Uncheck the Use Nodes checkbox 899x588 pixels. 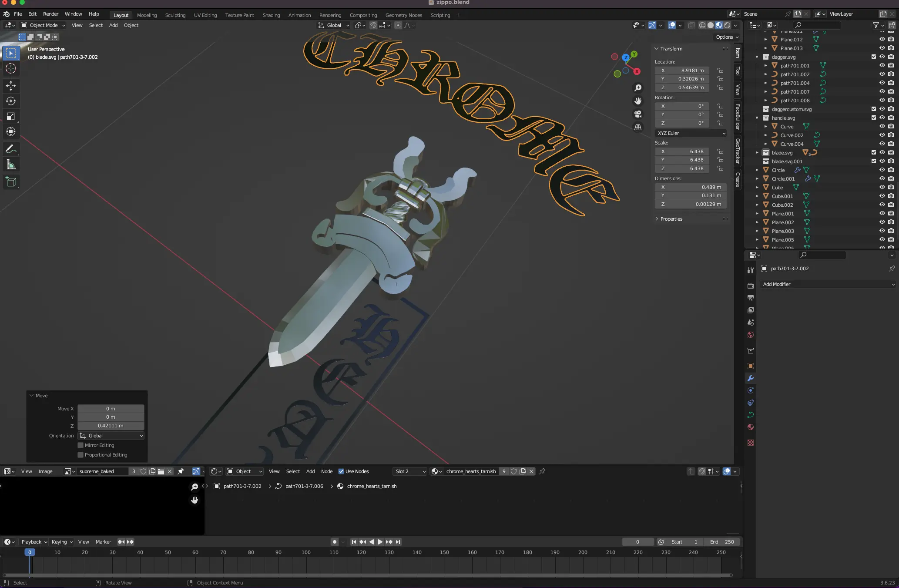[341, 471]
